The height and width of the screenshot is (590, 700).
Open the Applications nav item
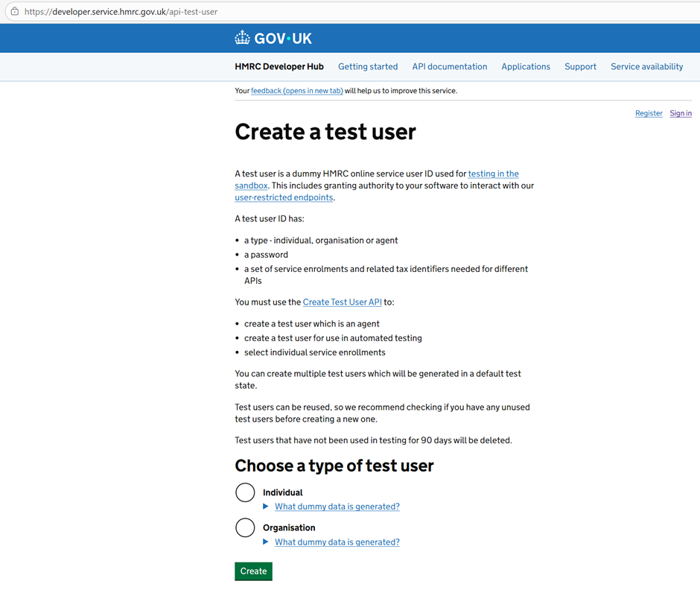526,66
